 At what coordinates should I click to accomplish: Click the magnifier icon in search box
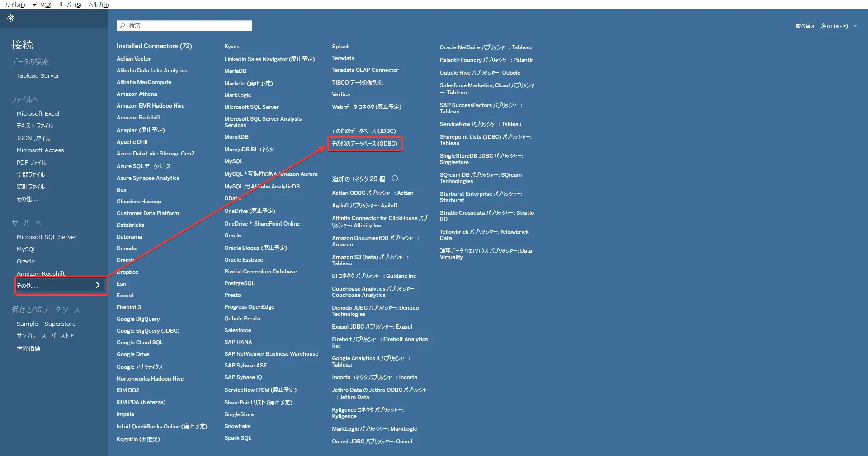[122, 26]
